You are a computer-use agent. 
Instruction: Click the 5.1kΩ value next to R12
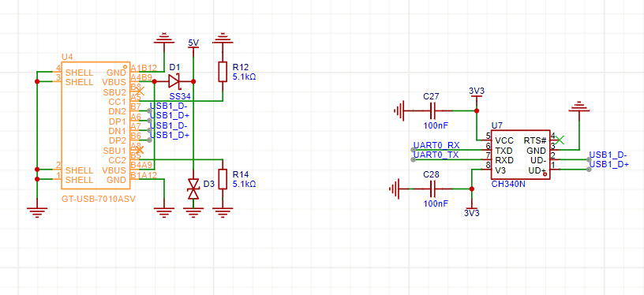click(x=245, y=77)
